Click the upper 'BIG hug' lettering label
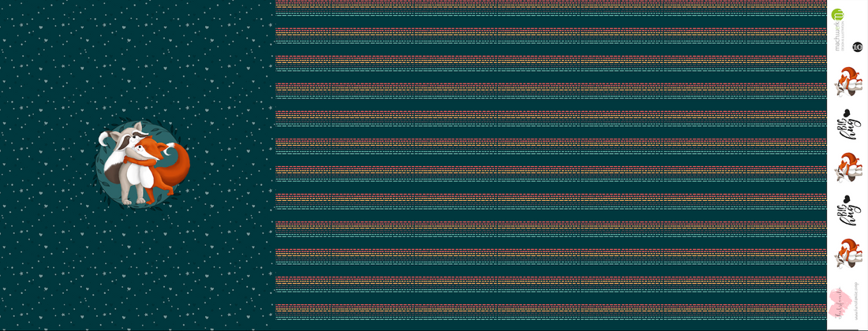Screen dimensions: 868x331 point(848,125)
